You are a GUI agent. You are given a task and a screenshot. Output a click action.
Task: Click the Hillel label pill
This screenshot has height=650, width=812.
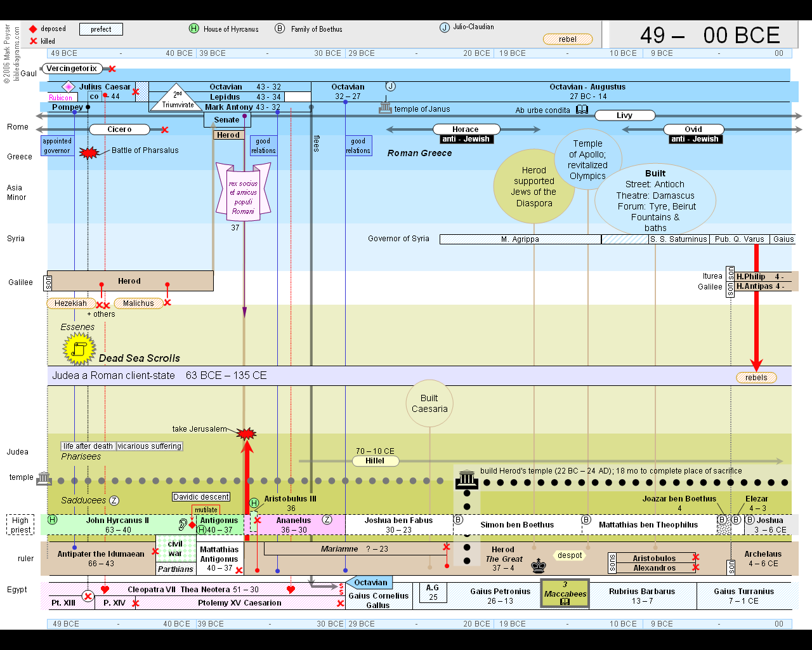coord(374,461)
